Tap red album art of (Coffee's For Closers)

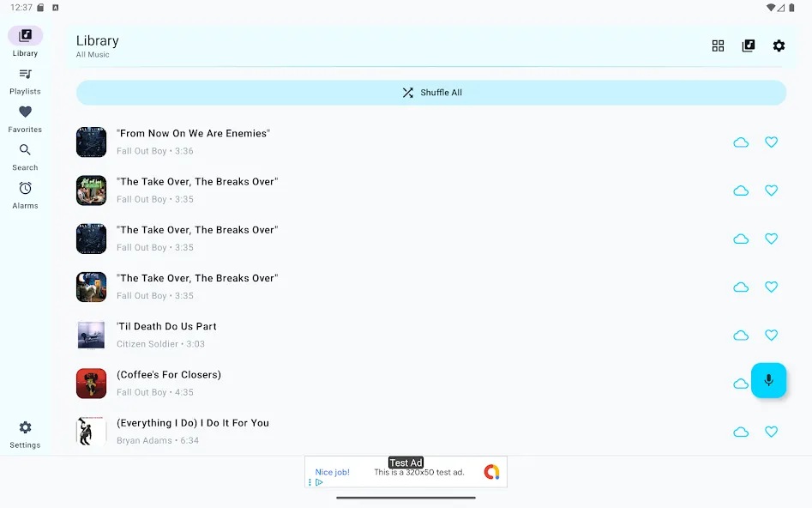coord(91,384)
